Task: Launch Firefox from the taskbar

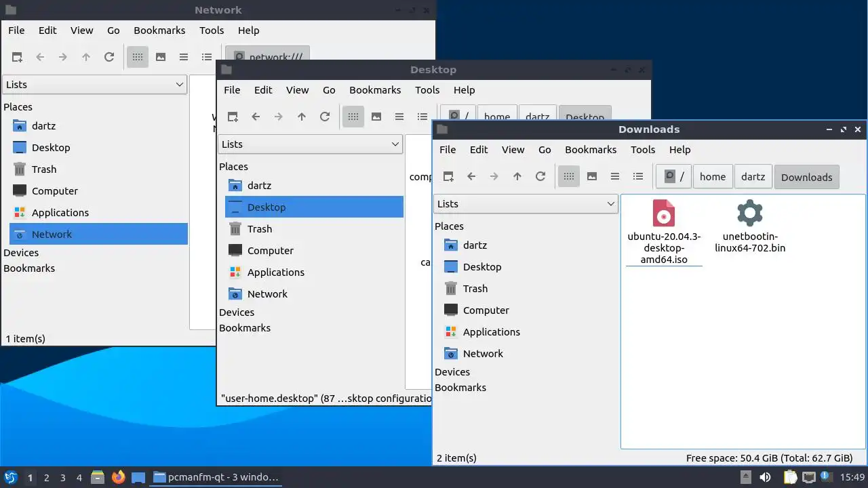Action: click(119, 477)
